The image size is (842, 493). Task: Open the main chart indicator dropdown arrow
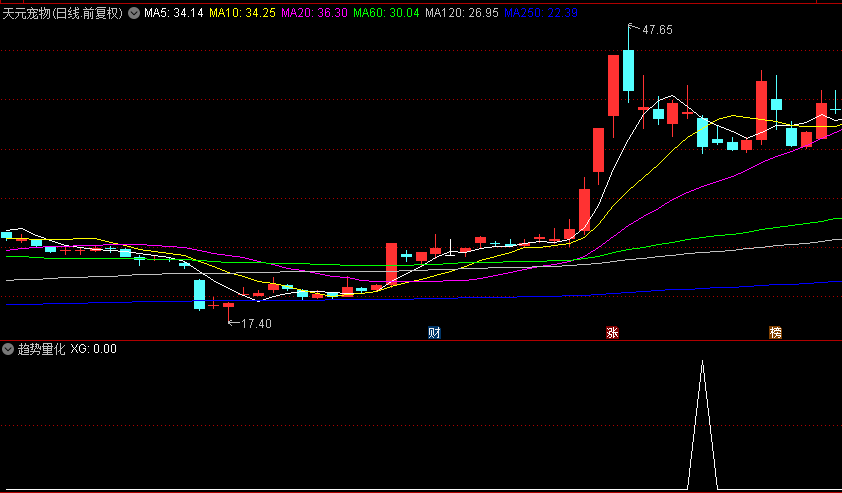[x=134, y=13]
